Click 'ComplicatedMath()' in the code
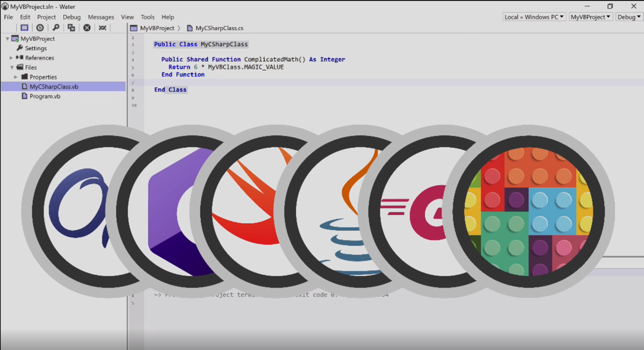The image size is (644, 350). click(275, 59)
